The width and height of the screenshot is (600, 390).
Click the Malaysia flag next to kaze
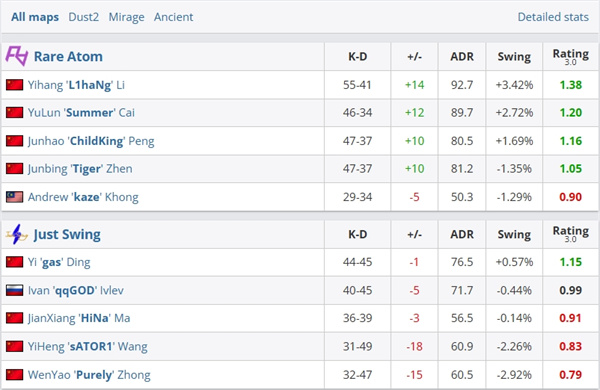click(15, 197)
